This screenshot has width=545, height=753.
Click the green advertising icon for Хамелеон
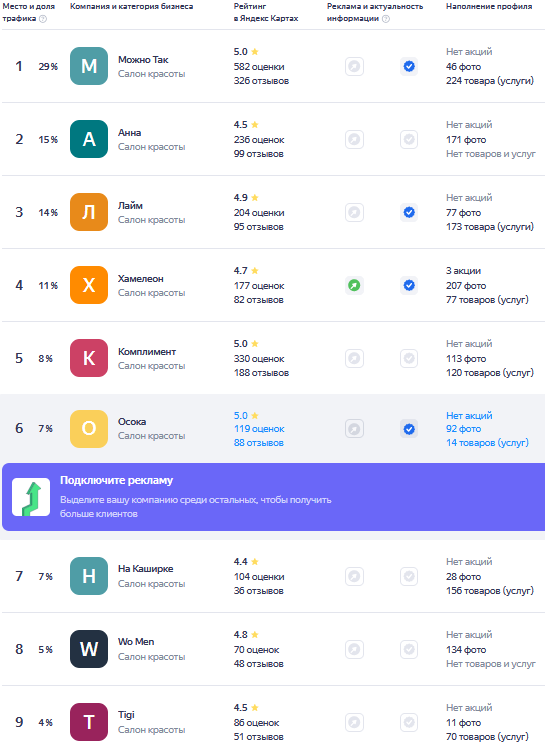(354, 285)
